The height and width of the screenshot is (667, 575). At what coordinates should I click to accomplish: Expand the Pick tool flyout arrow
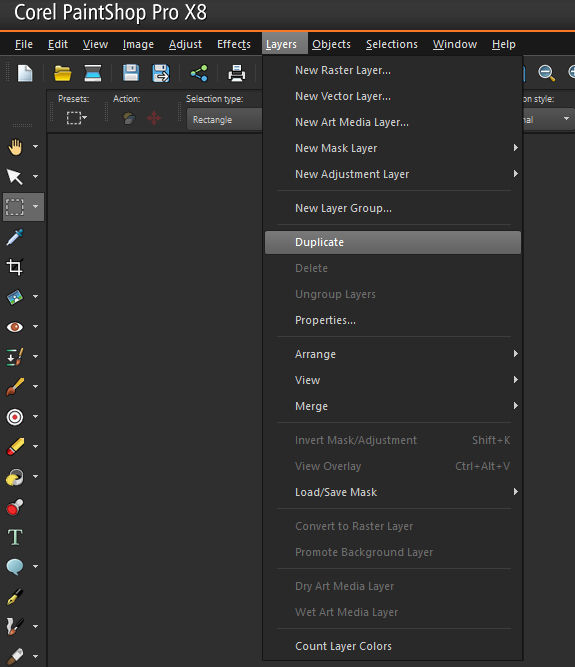36,177
